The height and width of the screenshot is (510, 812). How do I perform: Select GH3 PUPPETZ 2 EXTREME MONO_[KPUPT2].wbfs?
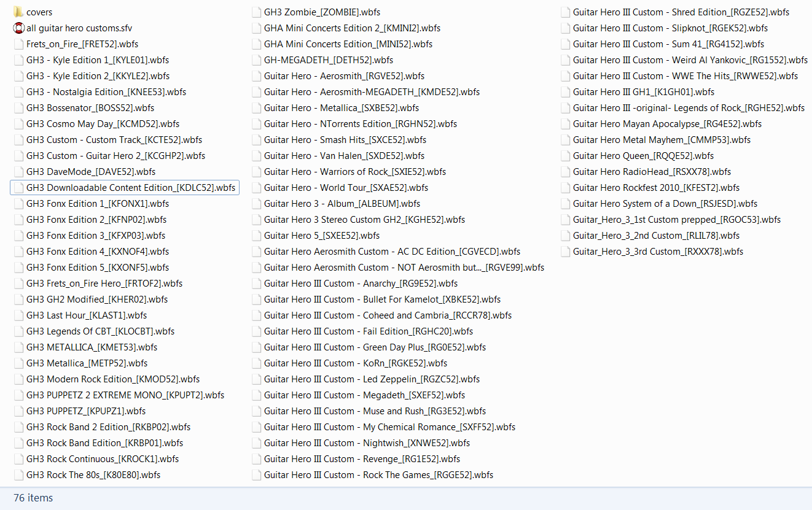click(x=125, y=395)
